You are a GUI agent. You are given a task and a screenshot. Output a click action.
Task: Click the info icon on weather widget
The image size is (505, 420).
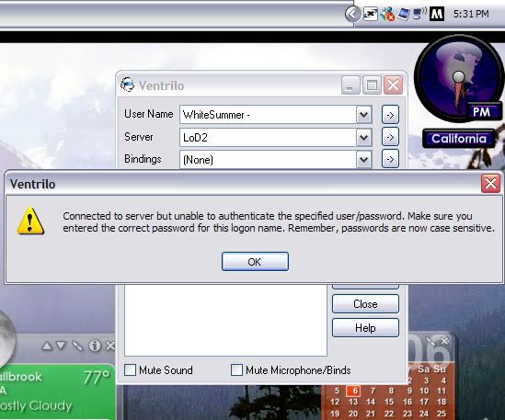95,346
